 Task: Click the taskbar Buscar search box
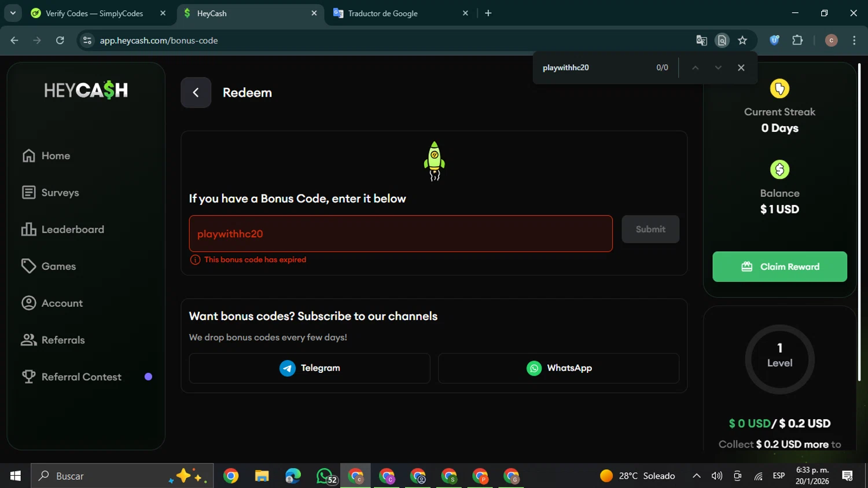tap(122, 476)
